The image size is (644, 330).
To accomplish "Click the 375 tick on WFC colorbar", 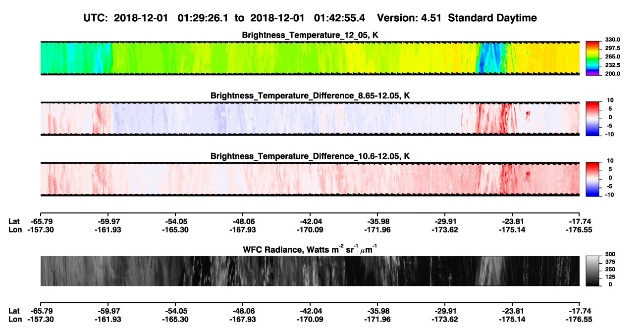I will (x=610, y=262).
